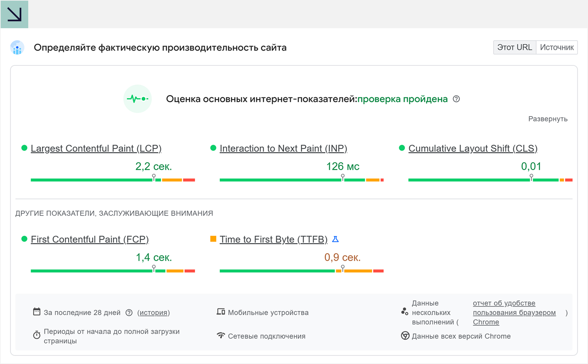Open Time to First Byte (TTFB) link

click(273, 239)
